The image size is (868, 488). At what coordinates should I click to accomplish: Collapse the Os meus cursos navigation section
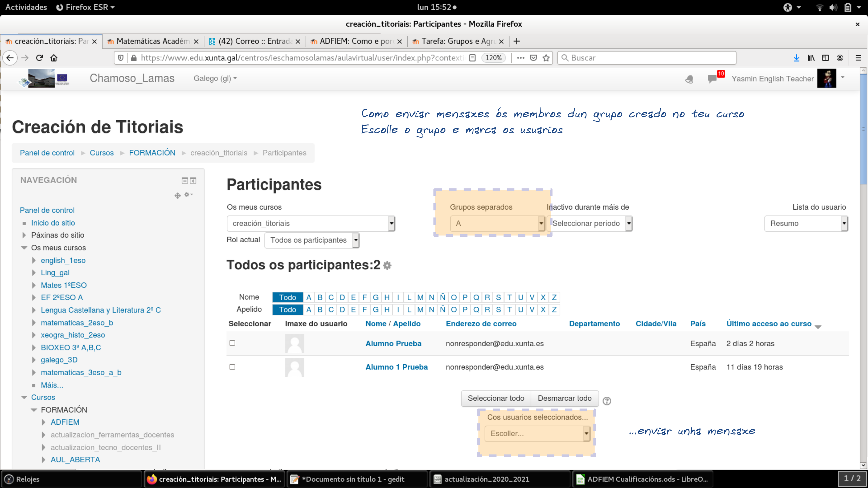tap(24, 248)
